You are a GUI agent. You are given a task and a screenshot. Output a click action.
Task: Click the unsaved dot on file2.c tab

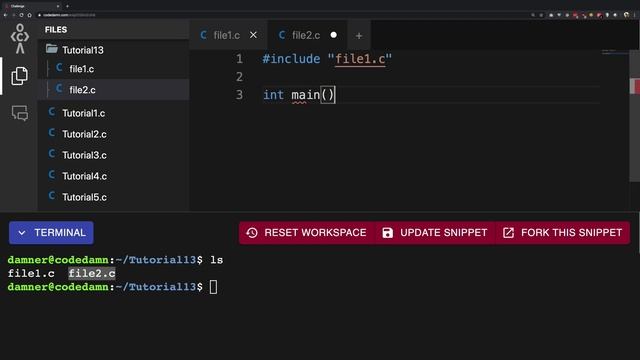pos(333,35)
